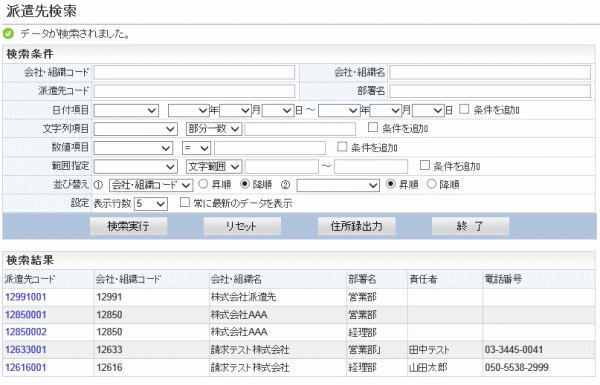
Task: Focus the 会社・組織名 input field
Action: tap(490, 72)
